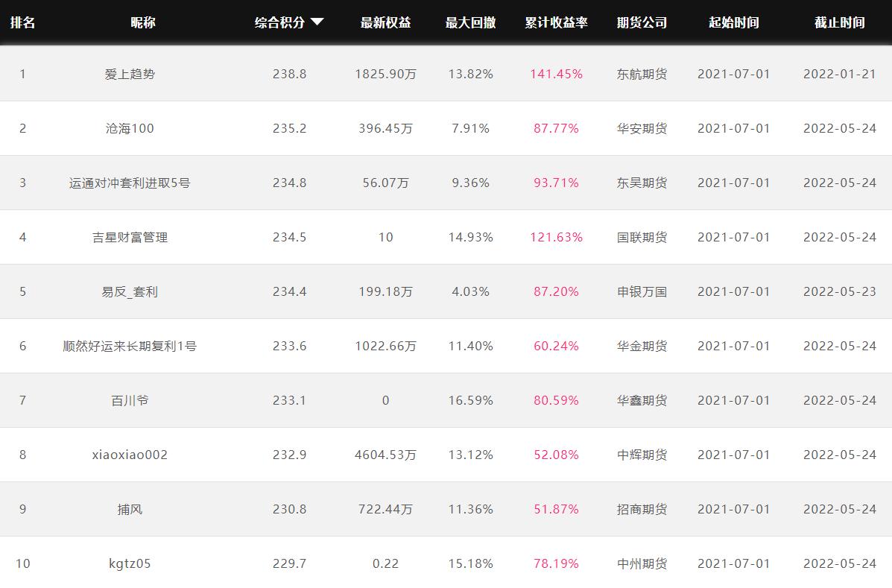Select score value 235.2
Viewport: 892px width, 588px height.
pos(290,128)
